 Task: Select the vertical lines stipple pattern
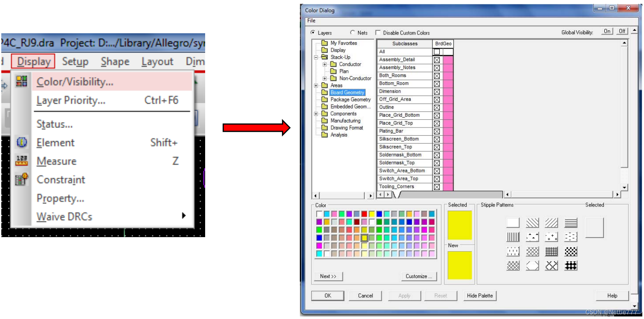pos(513,237)
